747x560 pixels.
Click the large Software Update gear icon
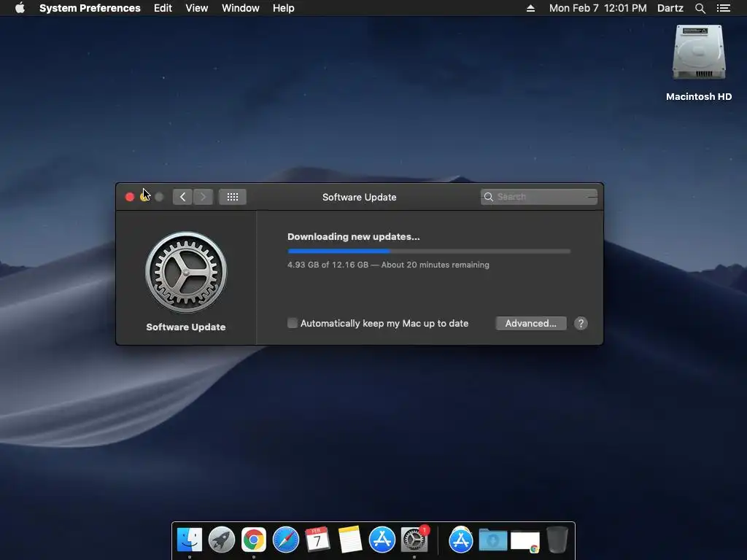186,273
